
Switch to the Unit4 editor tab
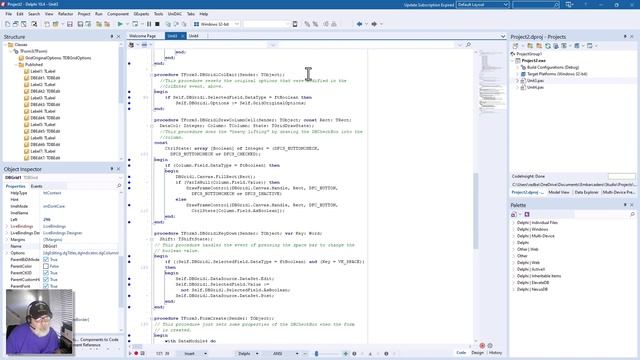click(194, 36)
